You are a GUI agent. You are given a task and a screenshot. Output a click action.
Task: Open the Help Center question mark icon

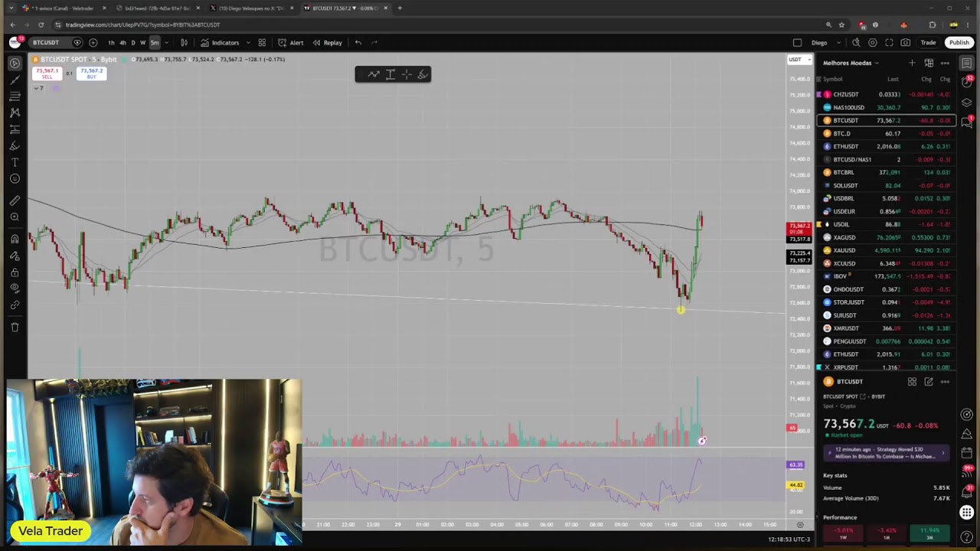(x=967, y=537)
